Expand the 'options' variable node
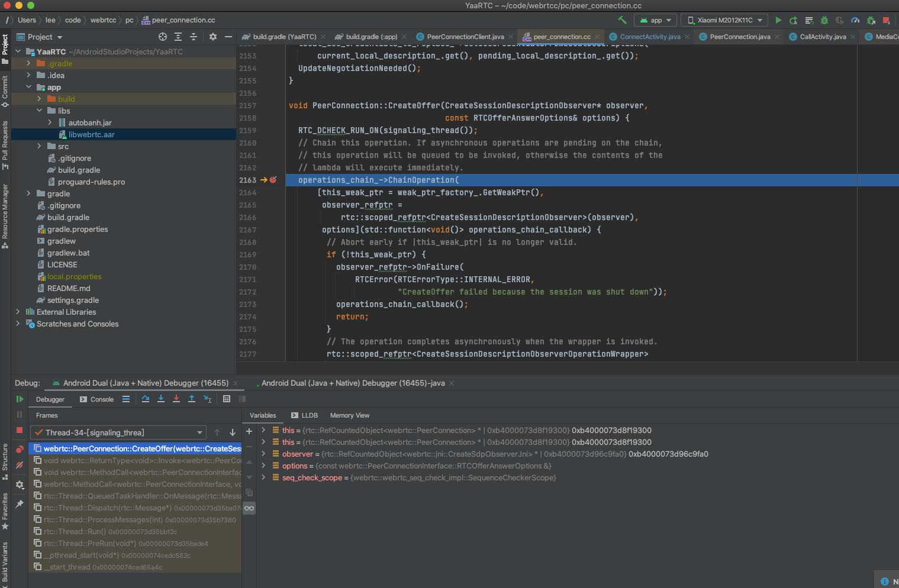The image size is (899, 588). [x=263, y=466]
